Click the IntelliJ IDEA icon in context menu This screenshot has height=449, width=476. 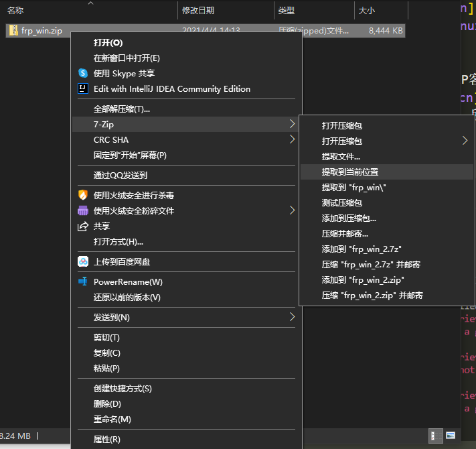point(83,88)
